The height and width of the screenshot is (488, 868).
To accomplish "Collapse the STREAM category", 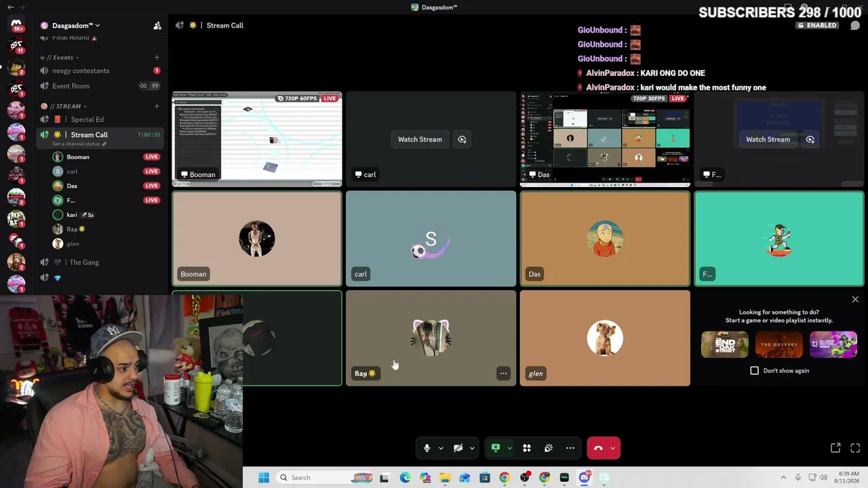I will (x=64, y=106).
